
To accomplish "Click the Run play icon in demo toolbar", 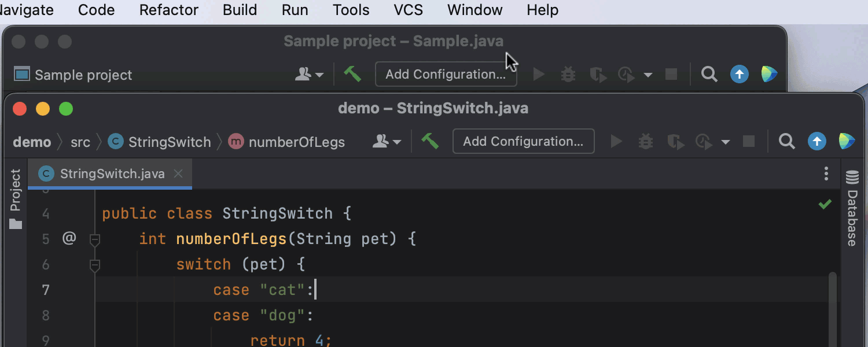I will [616, 141].
